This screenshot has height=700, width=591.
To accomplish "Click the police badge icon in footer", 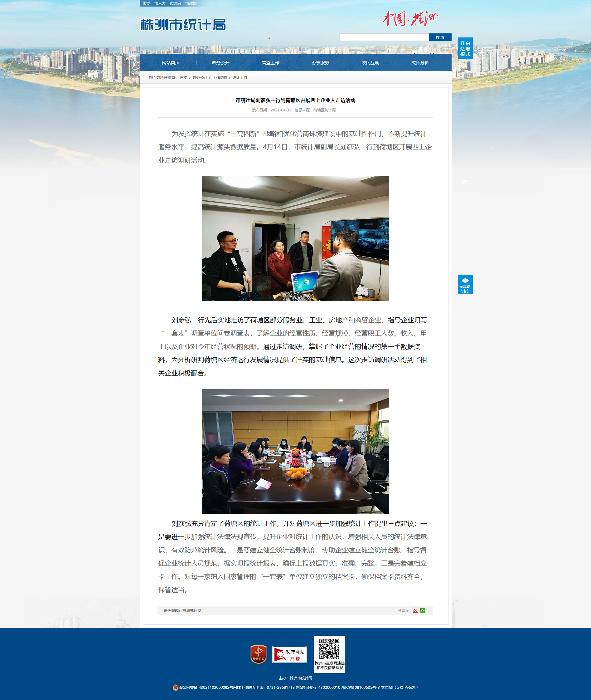I will click(x=175, y=687).
